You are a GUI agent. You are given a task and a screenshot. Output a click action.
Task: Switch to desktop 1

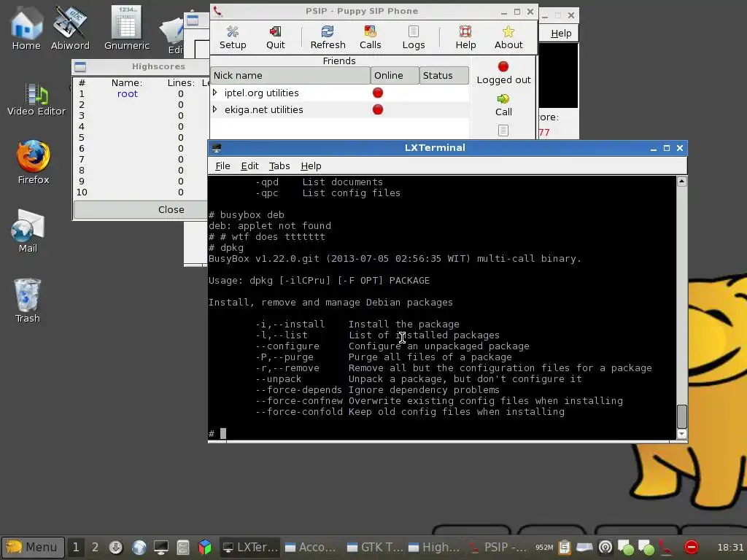pyautogui.click(x=76, y=547)
